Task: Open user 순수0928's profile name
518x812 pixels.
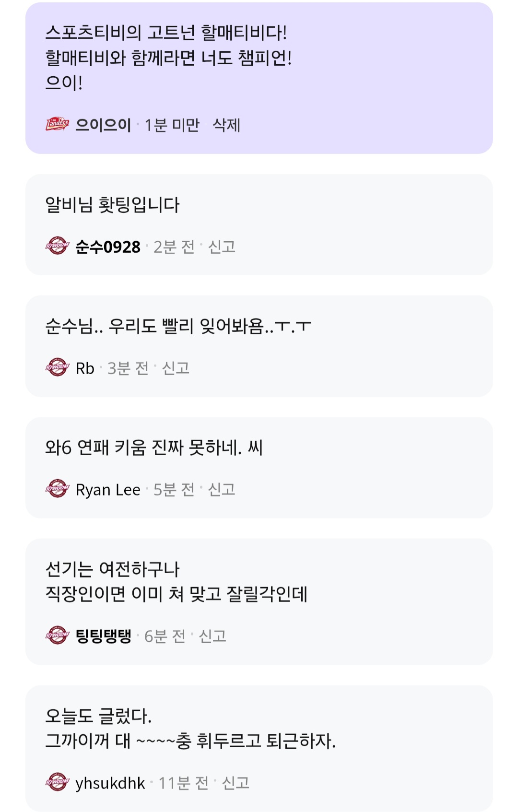Action: tap(108, 247)
